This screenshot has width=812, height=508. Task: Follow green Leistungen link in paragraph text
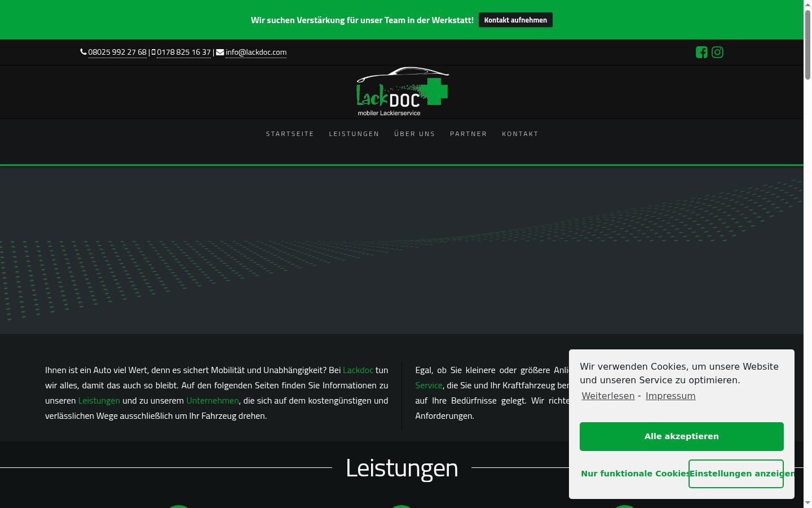point(99,401)
